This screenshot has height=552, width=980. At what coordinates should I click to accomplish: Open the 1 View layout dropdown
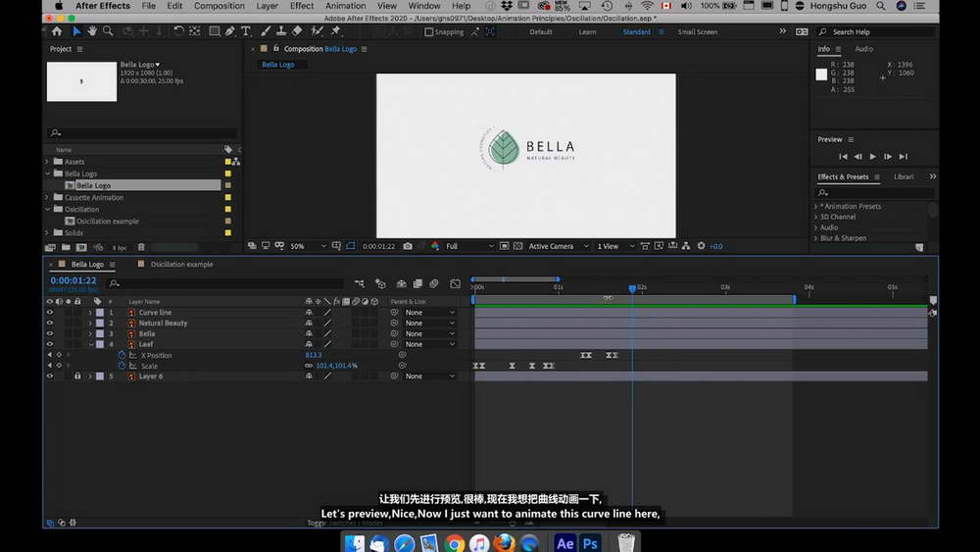point(615,246)
